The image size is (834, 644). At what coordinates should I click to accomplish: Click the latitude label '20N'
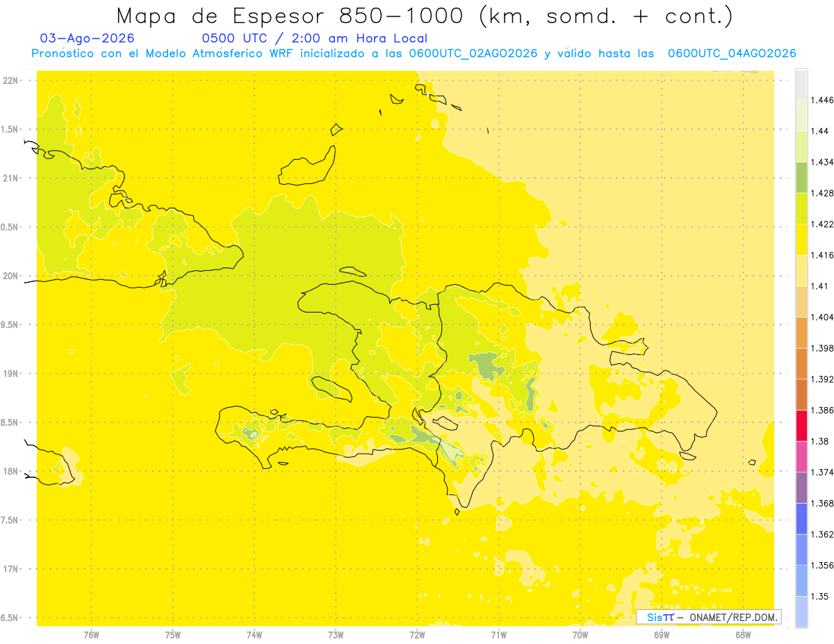(11, 276)
